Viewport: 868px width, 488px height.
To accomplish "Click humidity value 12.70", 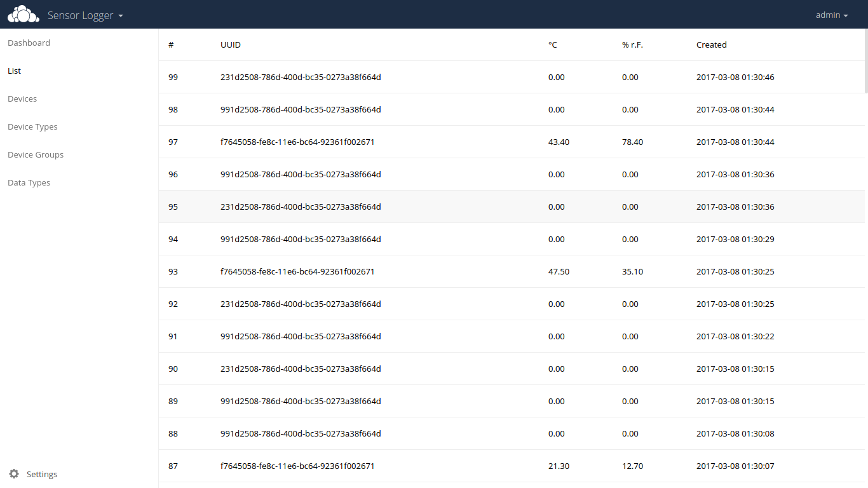I will pos(633,466).
